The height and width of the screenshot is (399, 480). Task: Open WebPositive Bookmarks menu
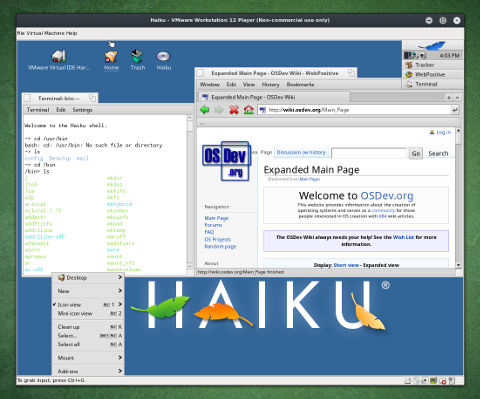[300, 85]
